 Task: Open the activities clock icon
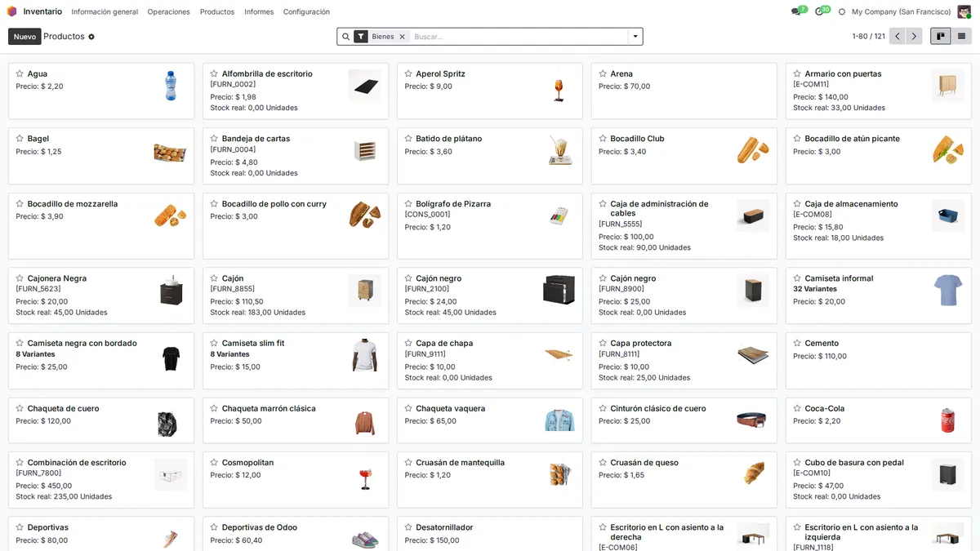coord(819,12)
